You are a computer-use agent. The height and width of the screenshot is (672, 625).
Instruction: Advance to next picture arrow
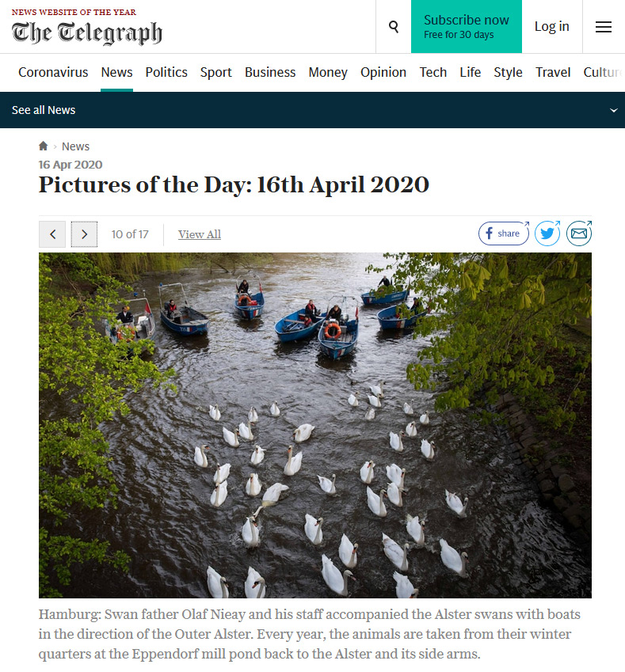click(x=84, y=234)
